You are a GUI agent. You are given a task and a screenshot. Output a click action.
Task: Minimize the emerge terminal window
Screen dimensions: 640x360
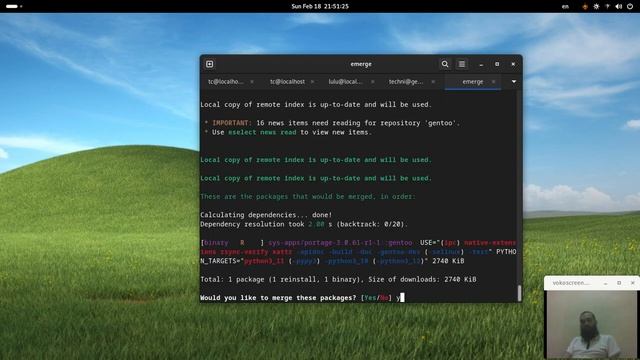pyautogui.click(x=481, y=64)
